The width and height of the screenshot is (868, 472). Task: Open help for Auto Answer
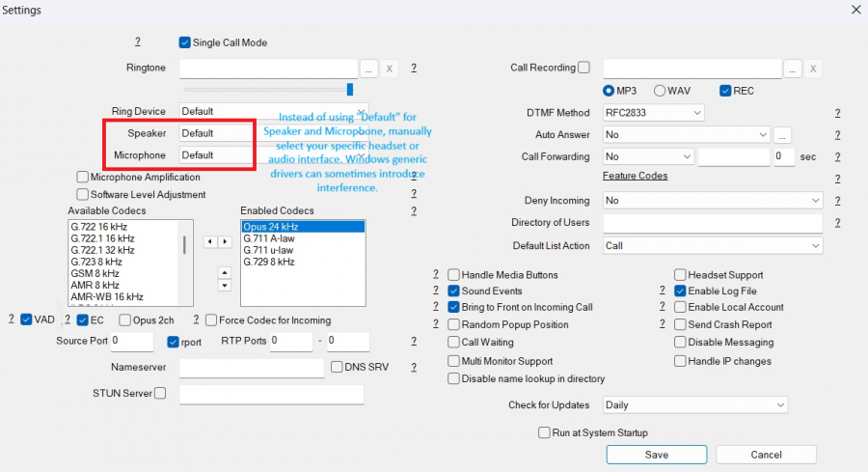pos(837,134)
